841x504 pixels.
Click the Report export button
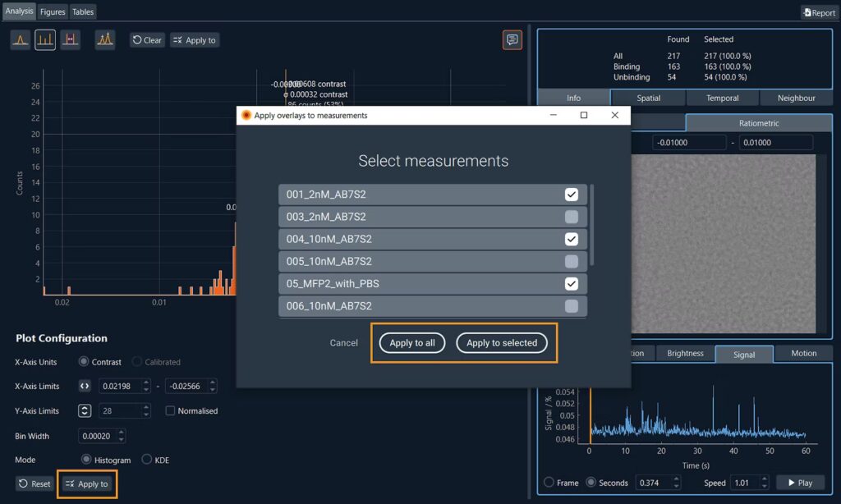pos(818,12)
